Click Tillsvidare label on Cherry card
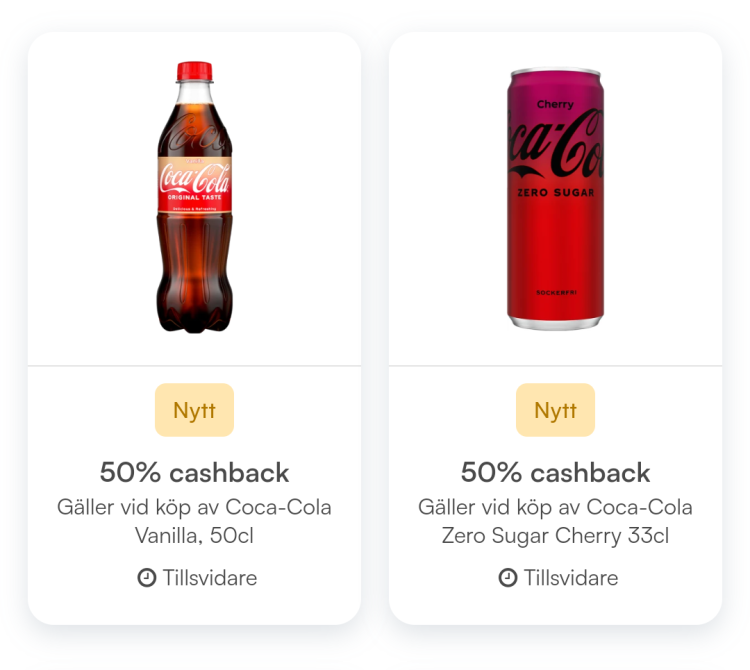 coord(571,578)
